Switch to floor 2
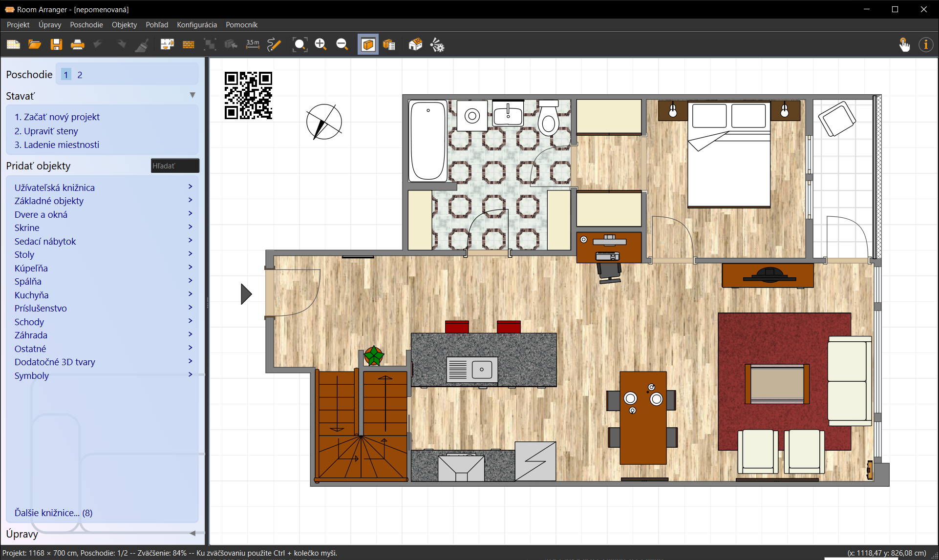The image size is (939, 560). click(80, 75)
